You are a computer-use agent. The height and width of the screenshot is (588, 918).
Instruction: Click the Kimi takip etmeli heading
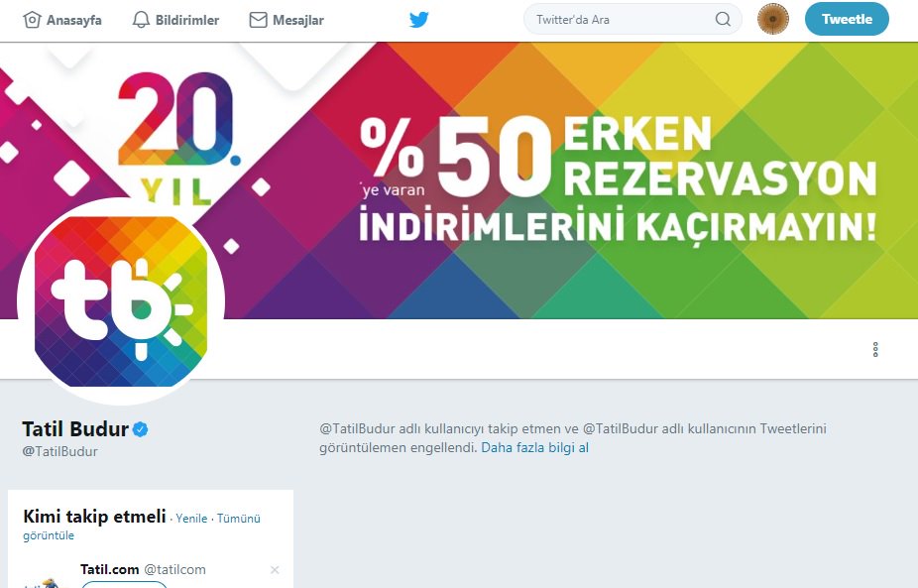click(x=94, y=517)
